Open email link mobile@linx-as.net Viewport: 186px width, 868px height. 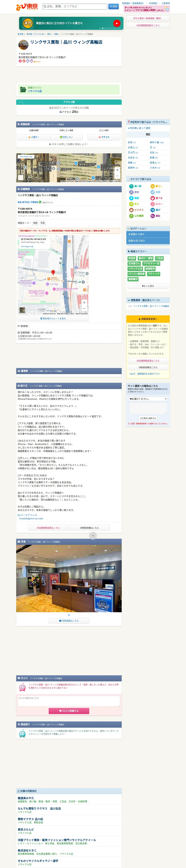31,519
